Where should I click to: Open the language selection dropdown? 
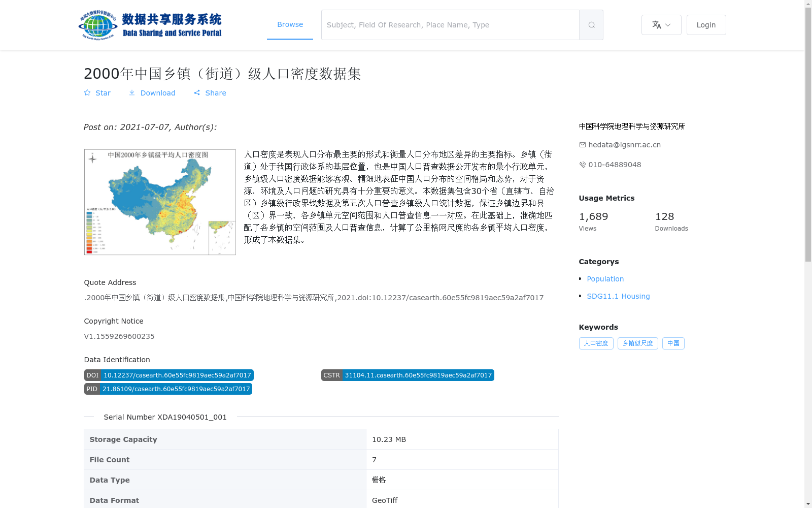[661, 24]
